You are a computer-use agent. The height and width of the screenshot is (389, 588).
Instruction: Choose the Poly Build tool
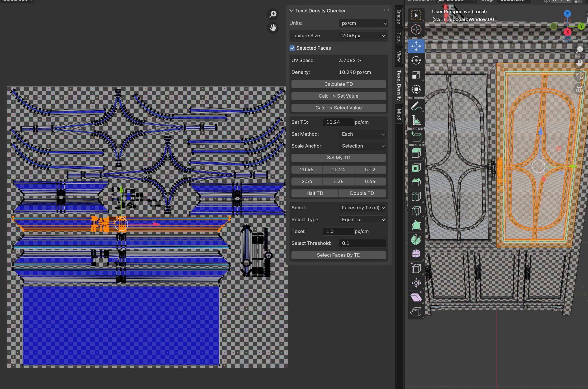tap(416, 225)
